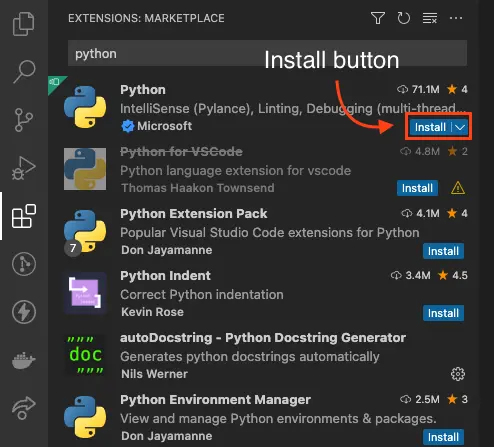Click Don Jayamanne under Python Environment Manager

pyautogui.click(x=167, y=436)
